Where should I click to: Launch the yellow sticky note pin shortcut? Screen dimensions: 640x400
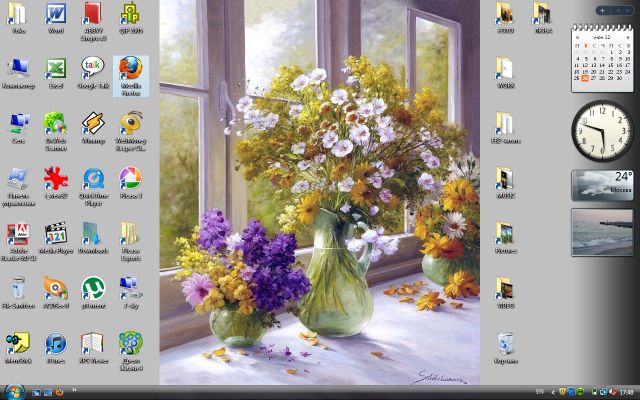click(x=18, y=347)
